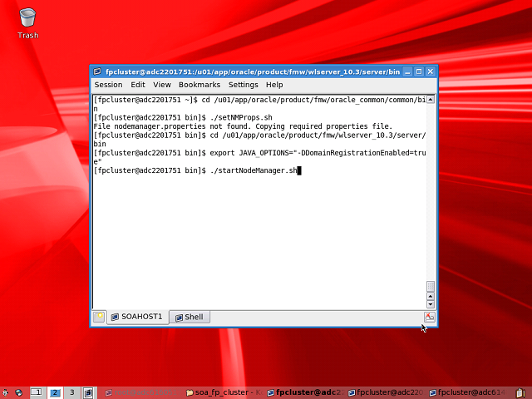Image resolution: width=532 pixels, height=399 pixels.
Task: Click the terminal window title bar icon
Action: pyautogui.click(x=97, y=71)
